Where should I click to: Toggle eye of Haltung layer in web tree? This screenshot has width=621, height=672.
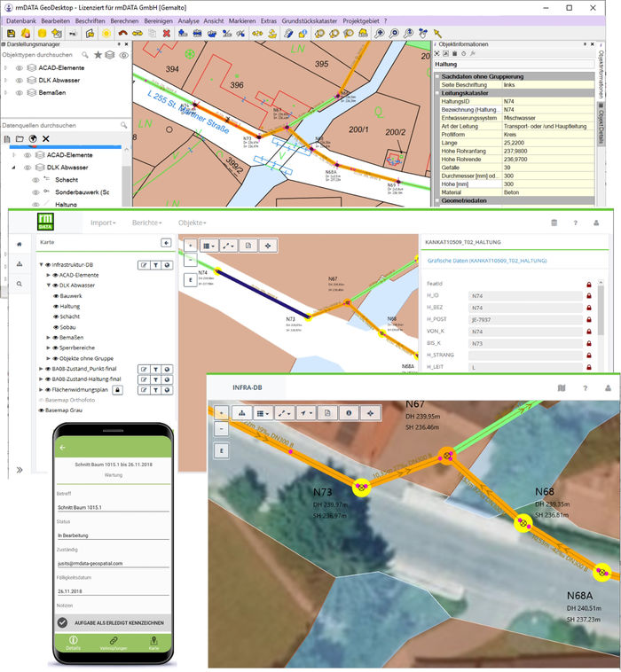[x=56, y=306]
